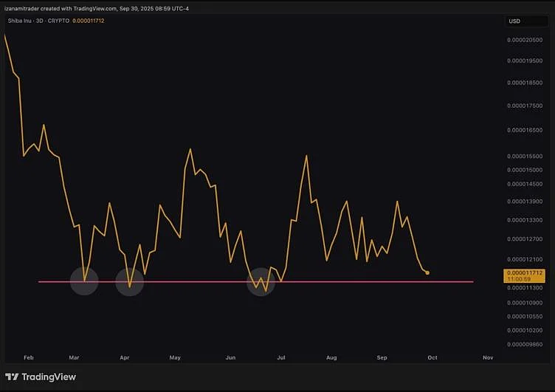Click the Oct label on time axis
Image resolution: width=555 pixels, height=392 pixels.
point(432,357)
